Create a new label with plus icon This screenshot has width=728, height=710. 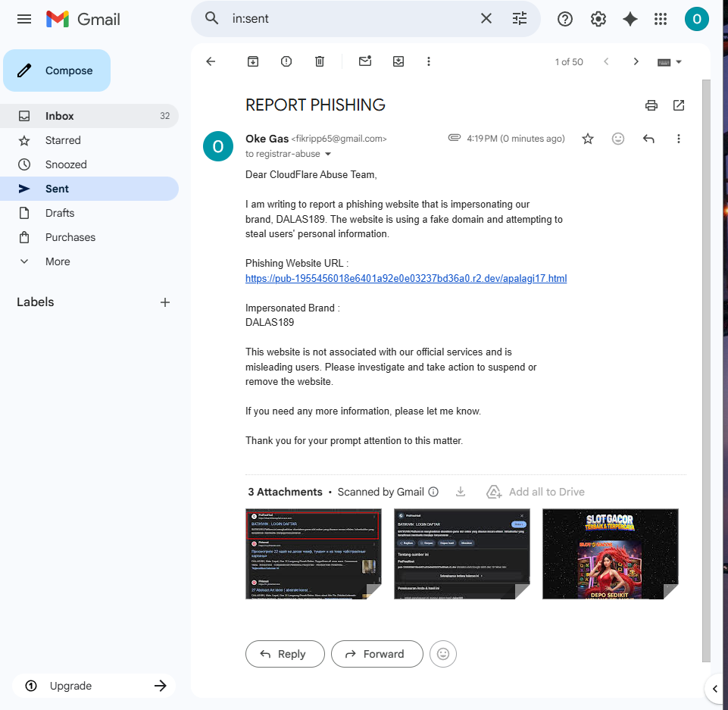(165, 303)
